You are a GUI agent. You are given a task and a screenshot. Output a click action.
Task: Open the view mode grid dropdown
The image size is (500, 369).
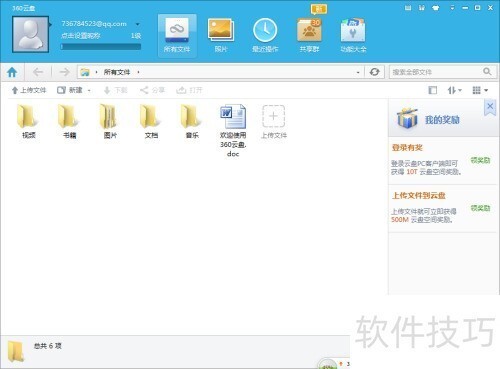tap(480, 90)
